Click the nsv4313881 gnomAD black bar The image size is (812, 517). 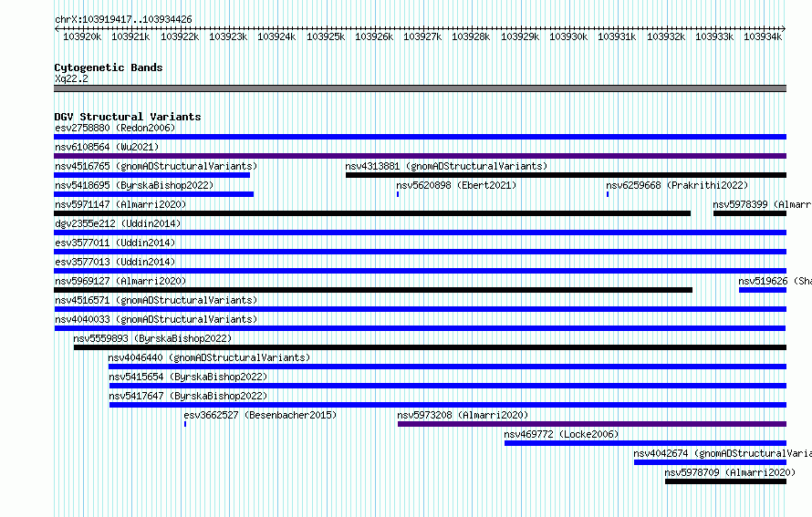click(566, 175)
